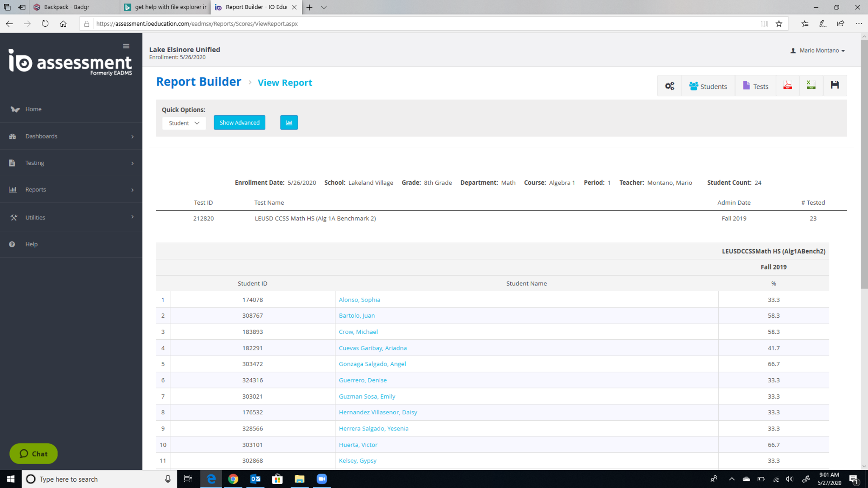
Task: Open report settings gears icon
Action: [669, 86]
